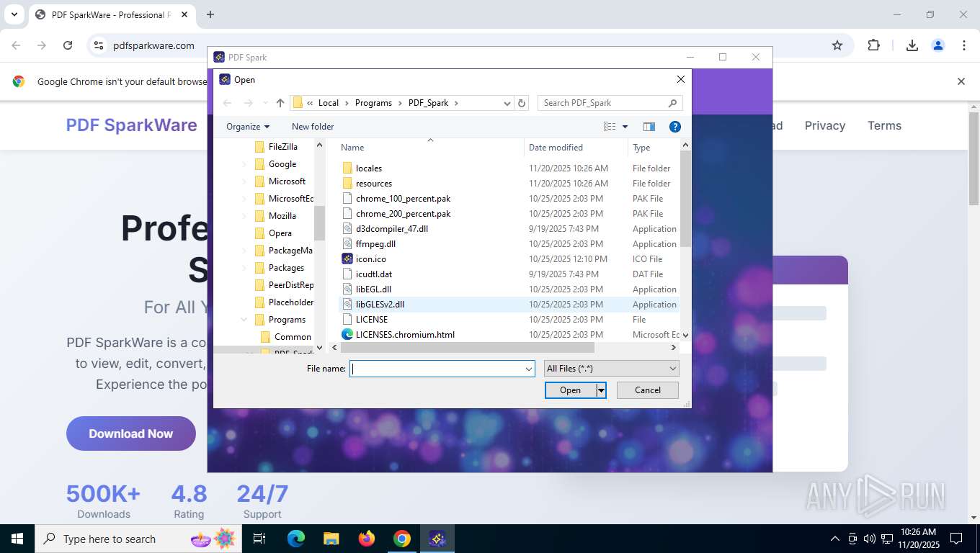
Task: Select chrome_200_percent.pak file
Action: point(403,214)
